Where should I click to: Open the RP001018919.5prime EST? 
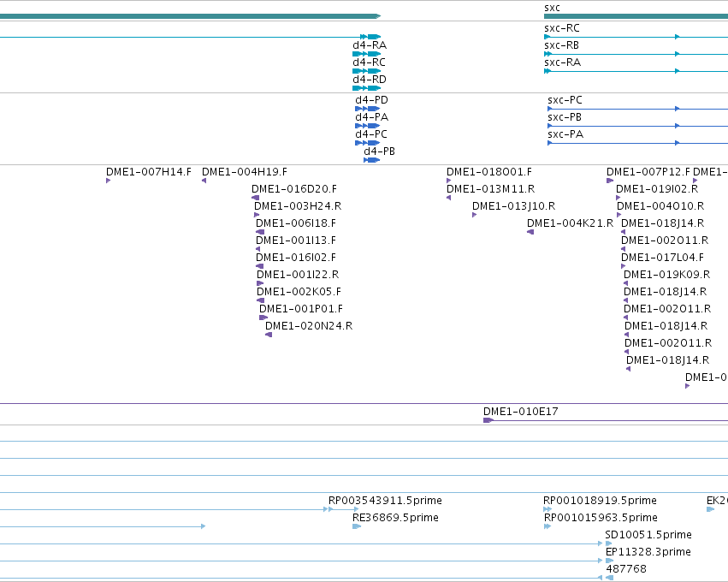(x=547, y=509)
